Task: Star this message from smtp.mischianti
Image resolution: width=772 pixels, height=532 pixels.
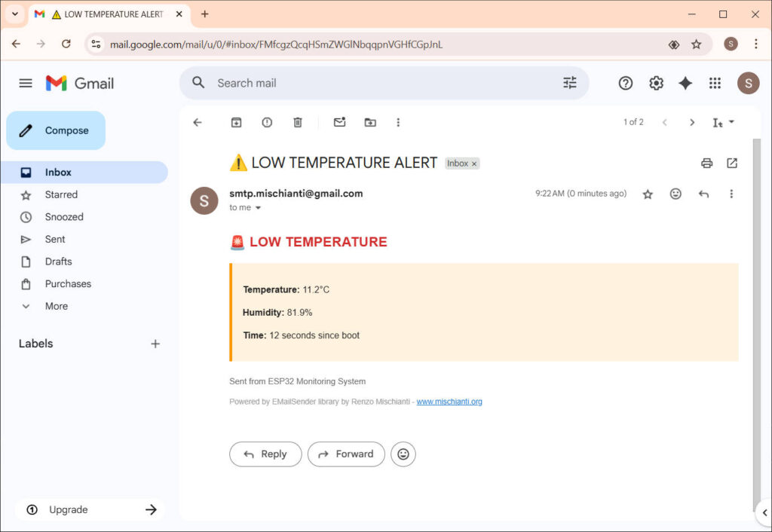Action: [x=647, y=194]
